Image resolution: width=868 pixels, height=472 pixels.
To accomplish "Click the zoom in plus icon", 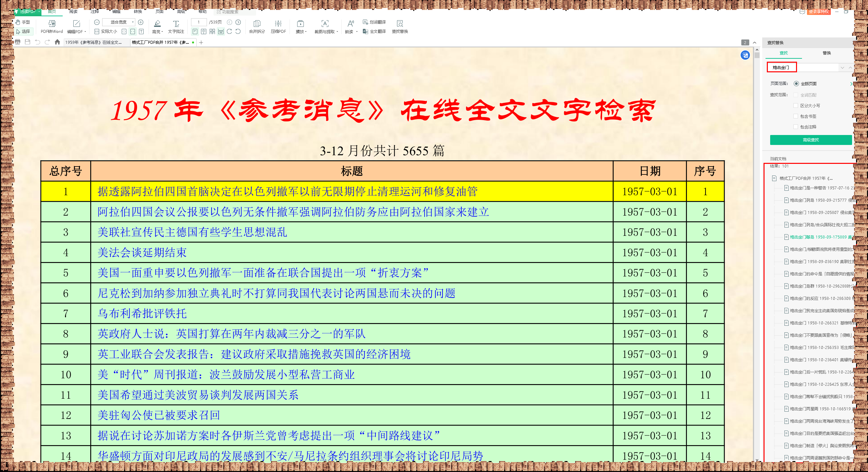I will pyautogui.click(x=141, y=22).
